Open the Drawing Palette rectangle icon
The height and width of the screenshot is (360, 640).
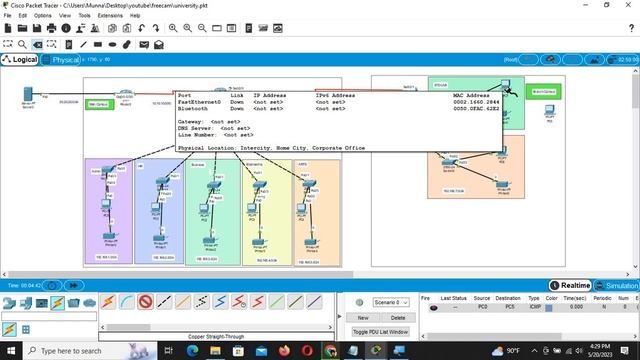(x=217, y=28)
